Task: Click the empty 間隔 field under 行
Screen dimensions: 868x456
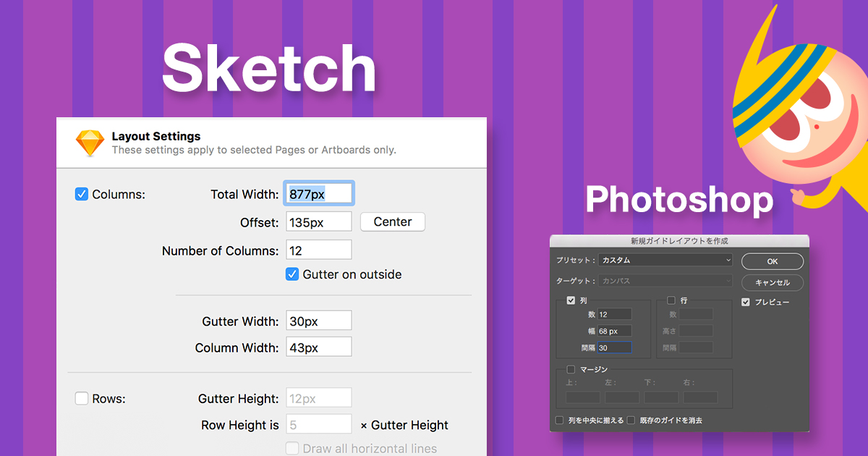Action: click(696, 347)
